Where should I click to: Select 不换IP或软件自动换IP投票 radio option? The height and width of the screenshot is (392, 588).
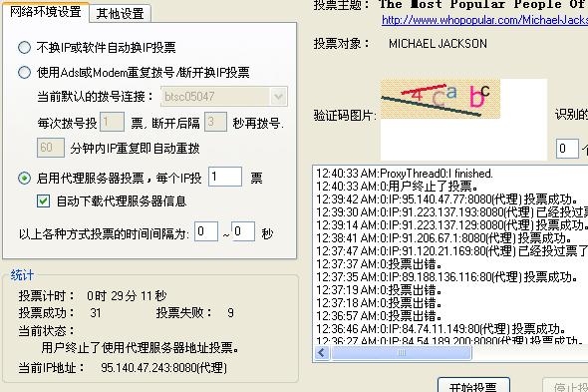point(24,47)
